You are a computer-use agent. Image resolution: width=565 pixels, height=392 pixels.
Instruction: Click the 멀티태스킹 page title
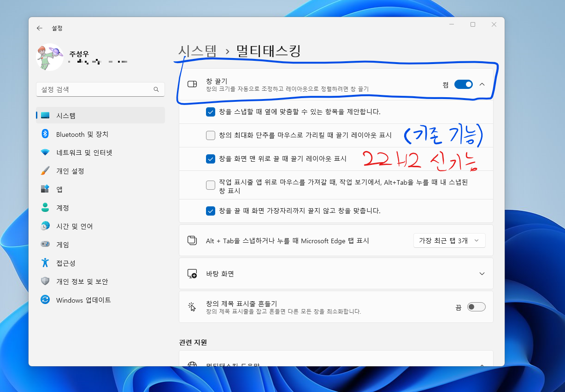click(x=269, y=51)
